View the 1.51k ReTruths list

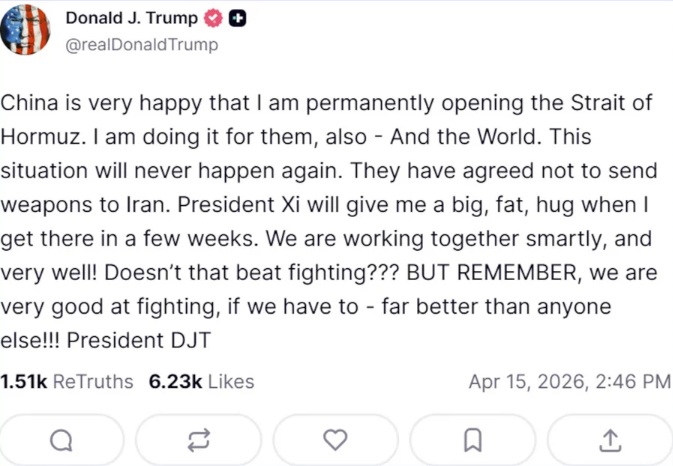click(66, 381)
